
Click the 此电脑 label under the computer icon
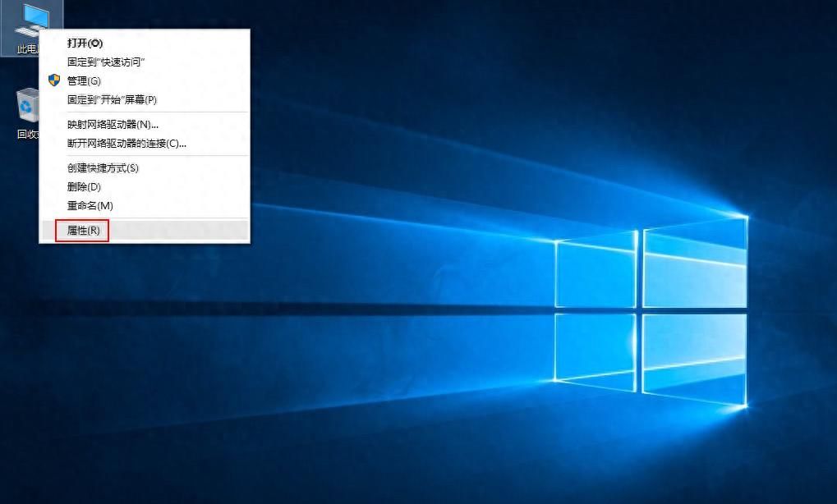tap(26, 49)
